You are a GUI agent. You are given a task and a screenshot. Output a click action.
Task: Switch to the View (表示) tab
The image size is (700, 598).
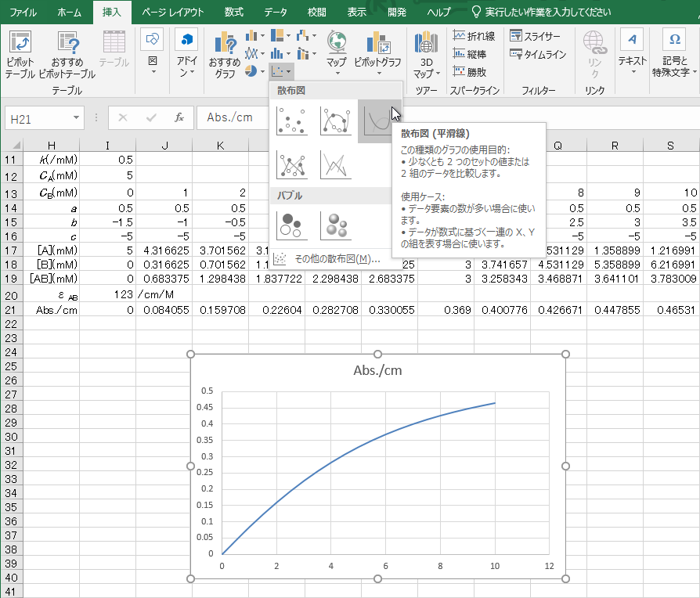click(x=357, y=12)
